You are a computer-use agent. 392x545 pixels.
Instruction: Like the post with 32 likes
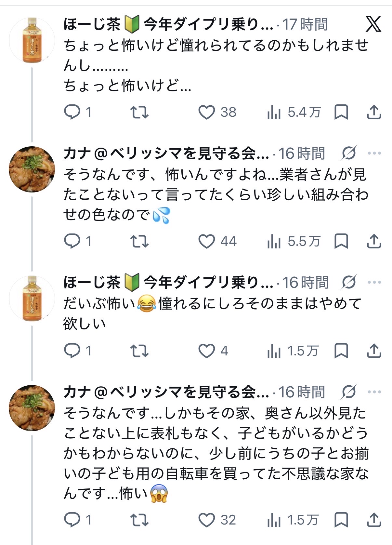(x=207, y=520)
